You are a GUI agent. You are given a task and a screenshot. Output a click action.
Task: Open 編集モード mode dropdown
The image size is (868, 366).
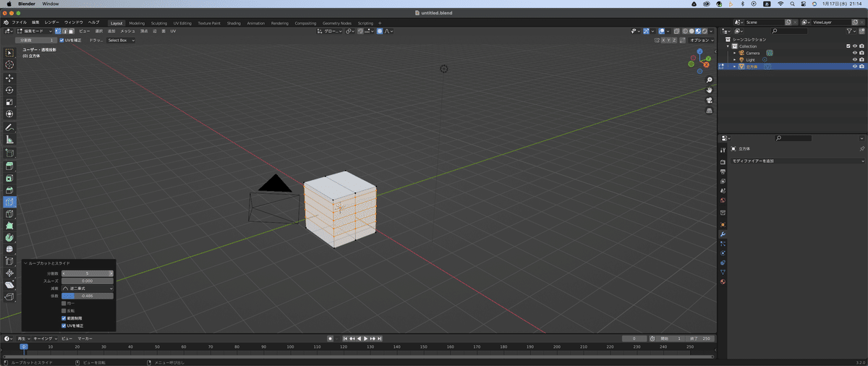[x=34, y=31]
